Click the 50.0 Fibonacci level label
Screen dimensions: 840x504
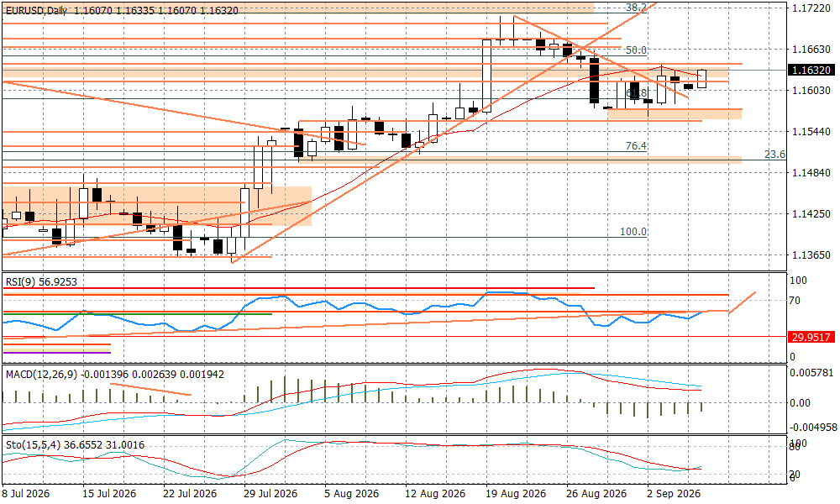[x=637, y=50]
